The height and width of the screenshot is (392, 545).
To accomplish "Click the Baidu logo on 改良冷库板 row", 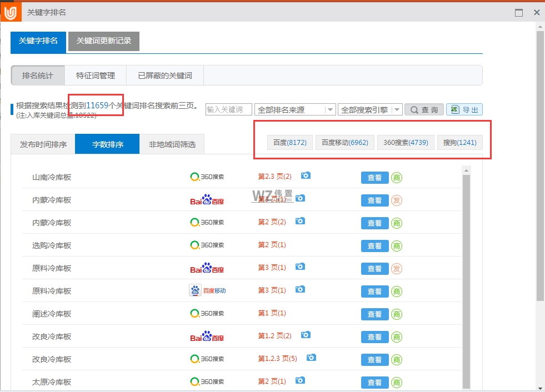I will (x=207, y=336).
